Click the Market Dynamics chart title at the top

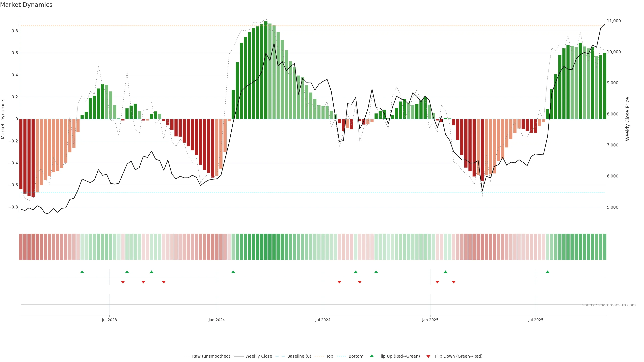(x=26, y=5)
